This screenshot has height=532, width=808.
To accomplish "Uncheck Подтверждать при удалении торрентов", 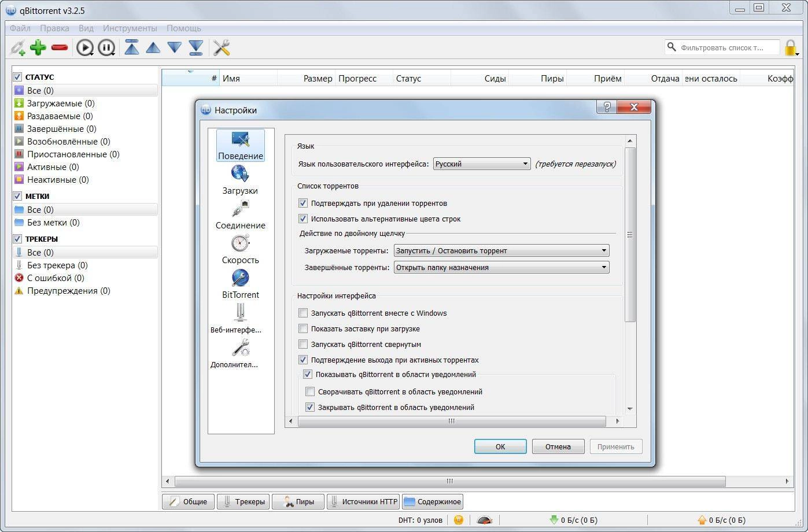I will (x=302, y=204).
